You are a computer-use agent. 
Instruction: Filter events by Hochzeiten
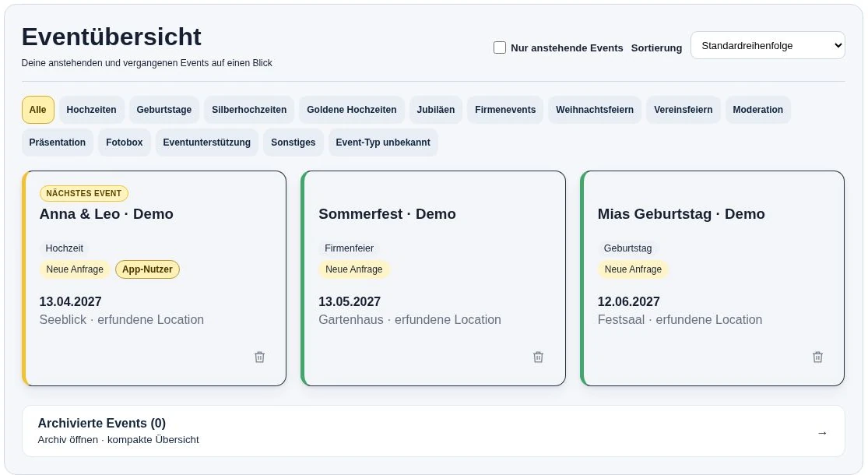[91, 110]
